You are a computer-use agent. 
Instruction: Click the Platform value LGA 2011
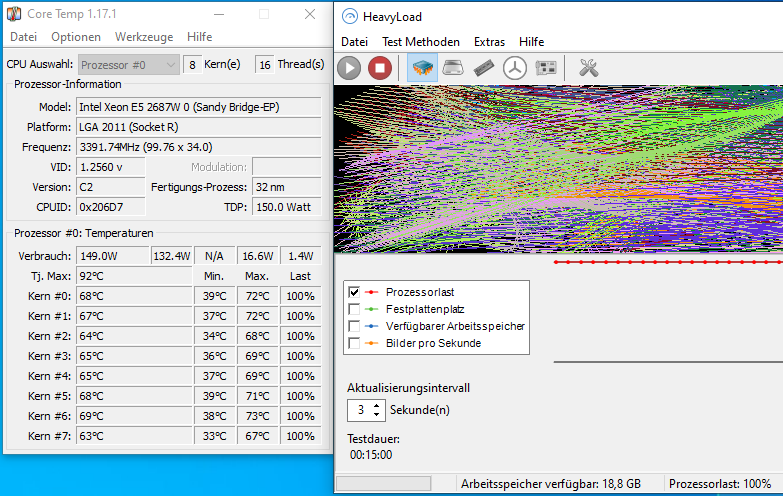(198, 127)
